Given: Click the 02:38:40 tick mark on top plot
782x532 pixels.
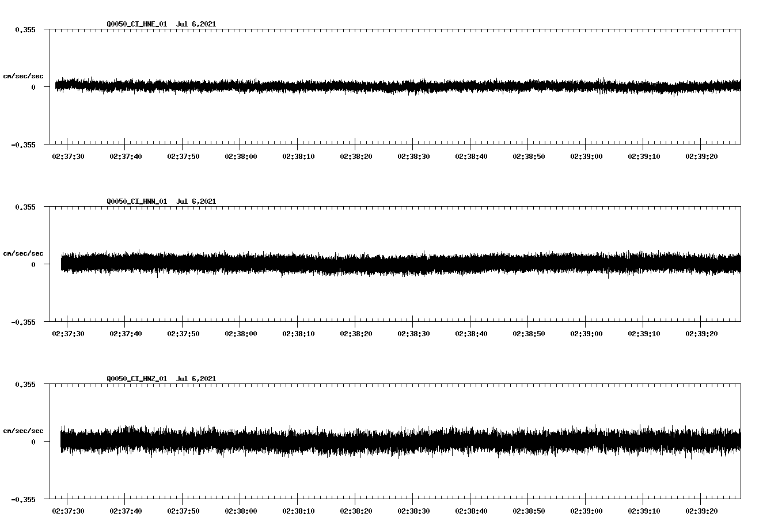Looking at the screenshot, I should tap(470, 145).
